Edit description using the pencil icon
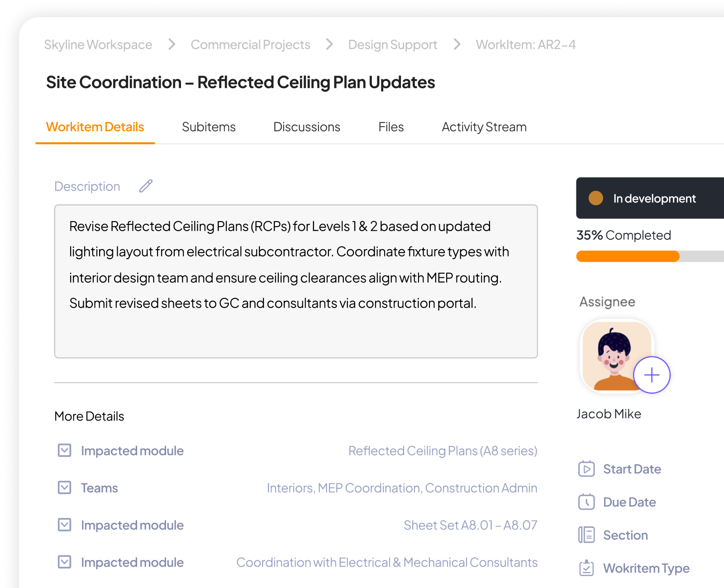This screenshot has width=724, height=588. coord(146,186)
